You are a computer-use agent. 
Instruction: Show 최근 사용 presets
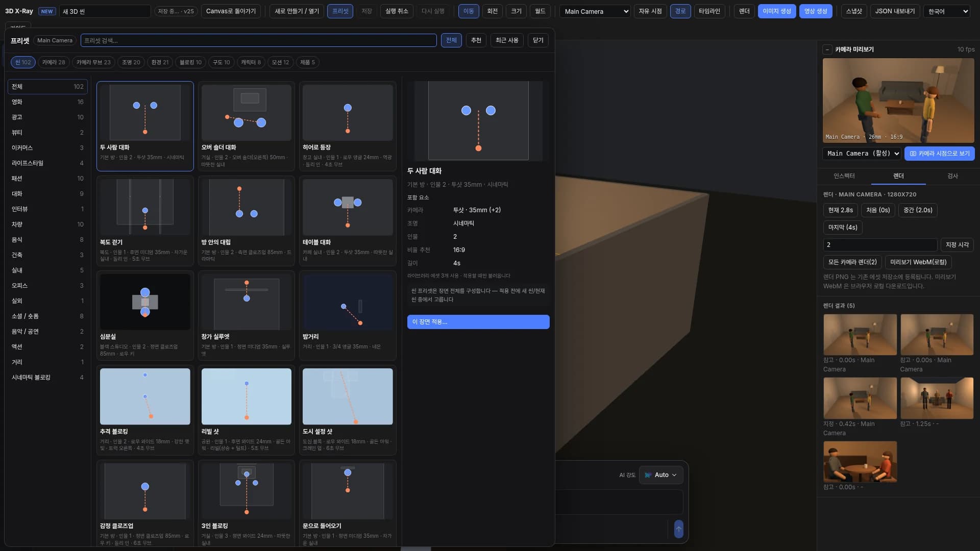pos(507,40)
